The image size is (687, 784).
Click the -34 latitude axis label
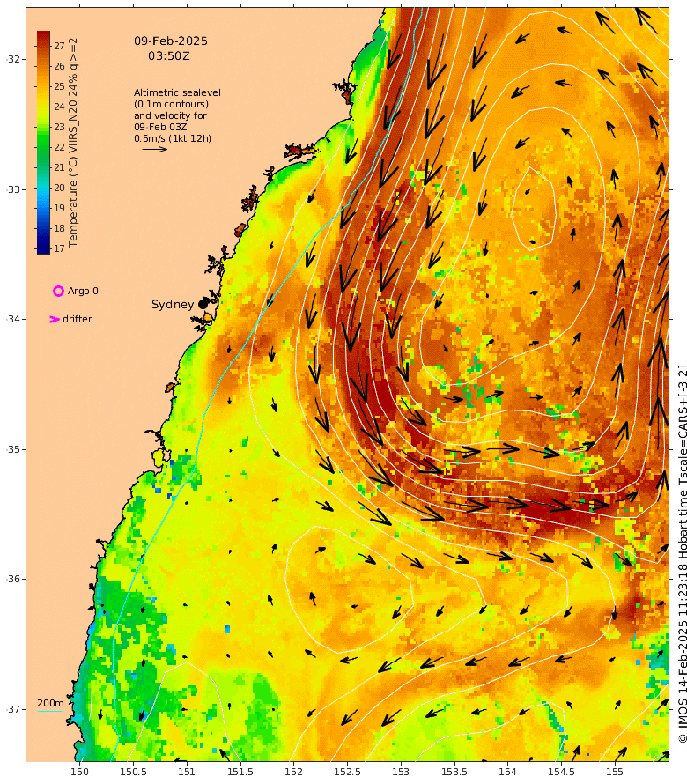pos(14,319)
